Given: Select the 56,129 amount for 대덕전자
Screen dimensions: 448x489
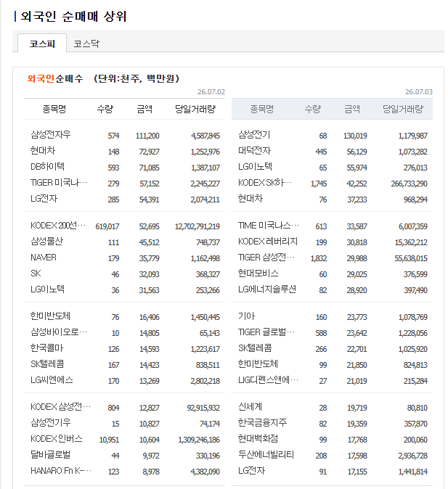Looking at the screenshot, I should point(357,152).
